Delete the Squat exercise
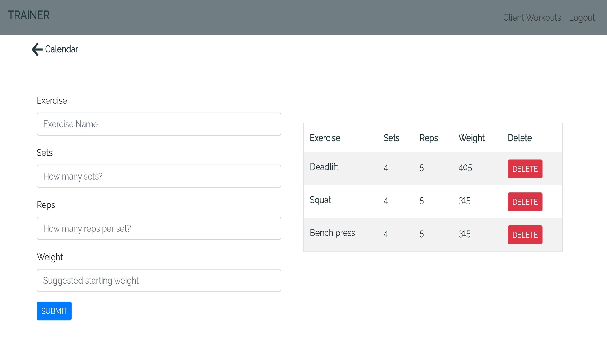Image resolution: width=607 pixels, height=364 pixels. (x=525, y=202)
